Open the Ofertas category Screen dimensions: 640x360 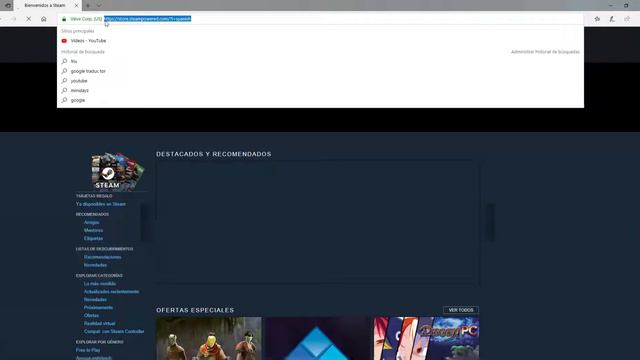point(91,316)
